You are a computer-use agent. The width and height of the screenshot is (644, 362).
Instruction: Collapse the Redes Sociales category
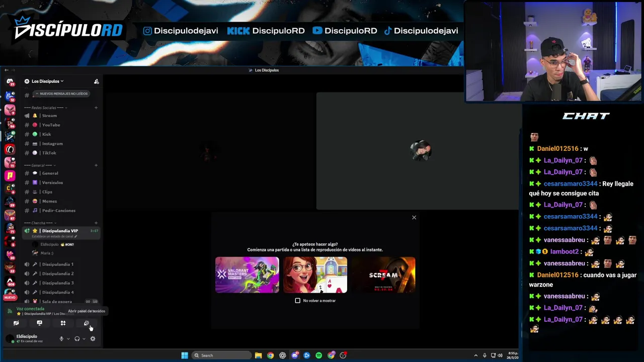coord(45,108)
